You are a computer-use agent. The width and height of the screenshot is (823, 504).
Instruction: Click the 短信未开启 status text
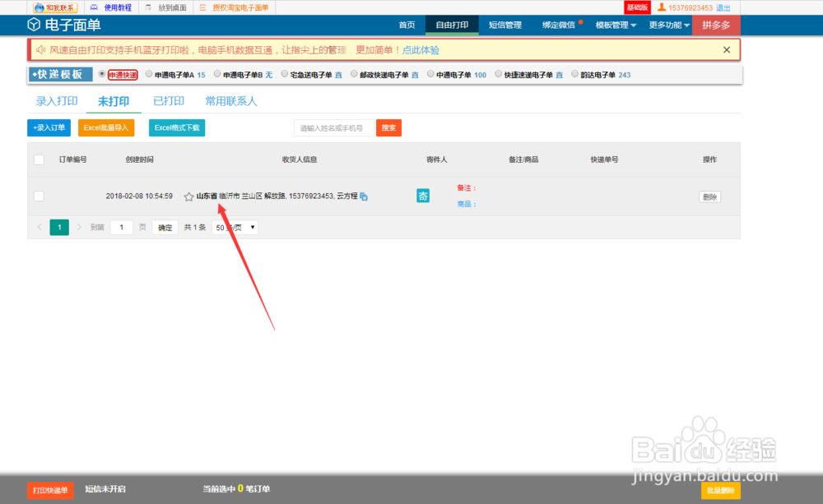pyautogui.click(x=105, y=489)
